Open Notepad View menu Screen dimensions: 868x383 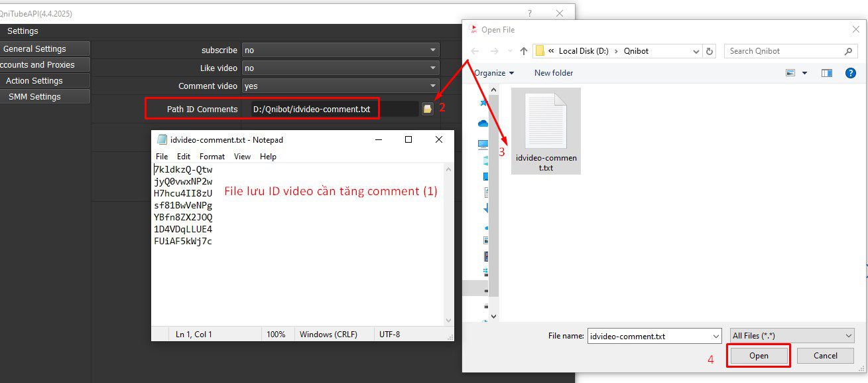click(x=242, y=157)
